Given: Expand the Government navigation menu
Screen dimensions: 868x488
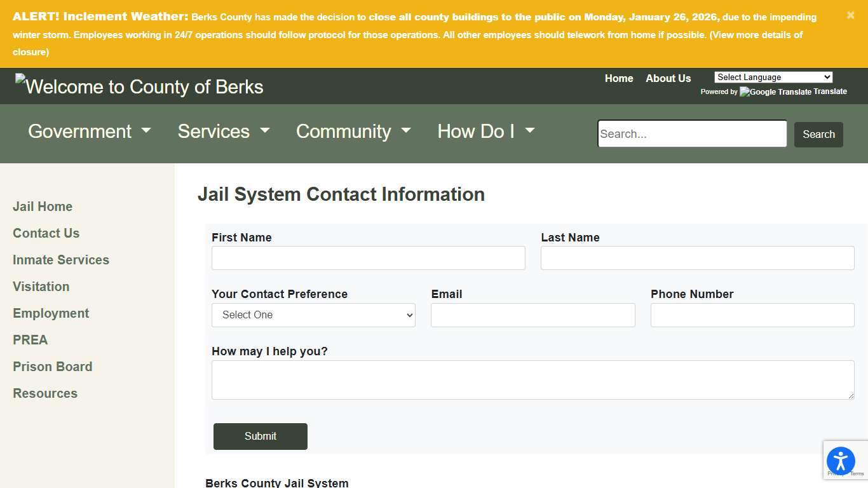Looking at the screenshot, I should [89, 132].
